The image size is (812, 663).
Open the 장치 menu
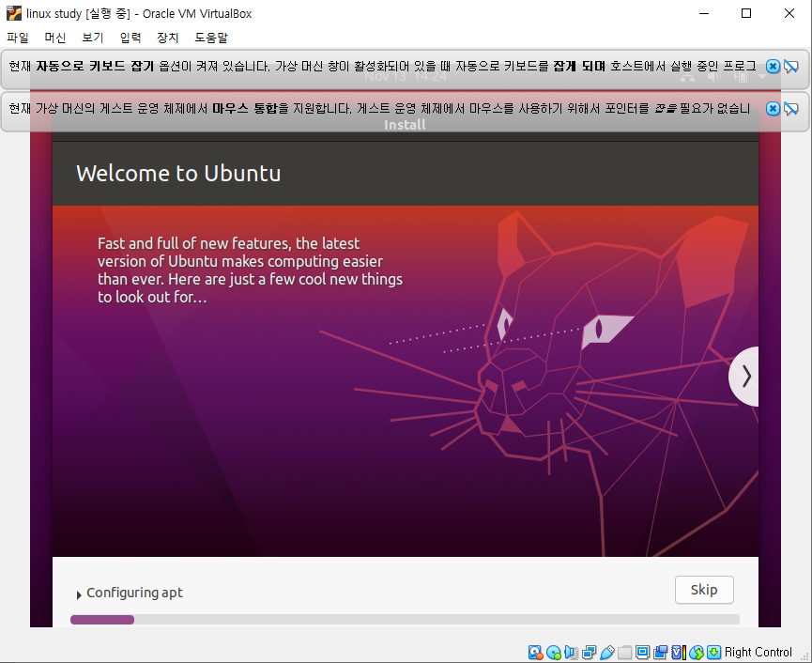click(x=168, y=38)
